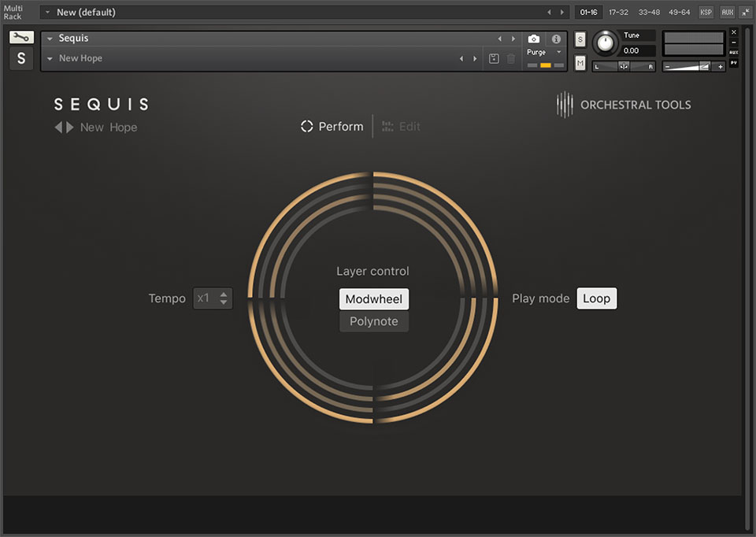The width and height of the screenshot is (756, 537).
Task: Open the snapshot view camera icon
Action: [534, 39]
